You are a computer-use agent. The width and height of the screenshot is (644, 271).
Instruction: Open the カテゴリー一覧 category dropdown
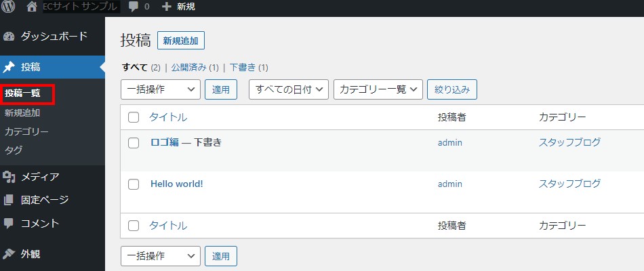(x=378, y=89)
